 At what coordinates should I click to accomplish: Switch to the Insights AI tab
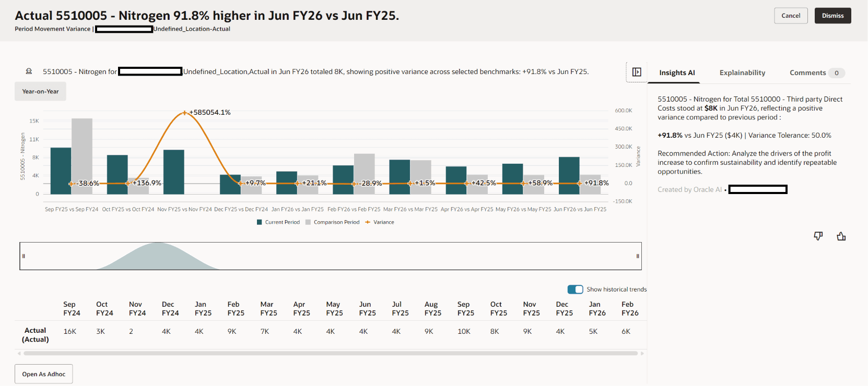[x=677, y=73]
